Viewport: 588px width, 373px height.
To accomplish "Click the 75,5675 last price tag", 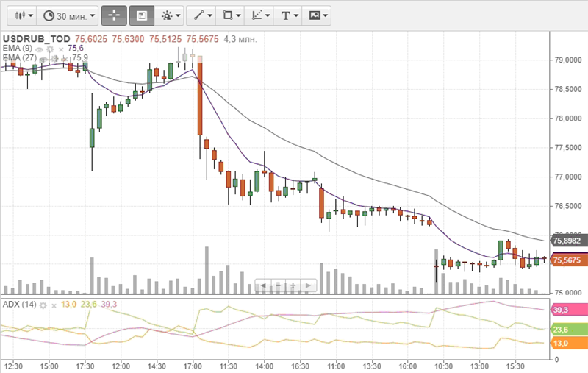I will pos(568,260).
